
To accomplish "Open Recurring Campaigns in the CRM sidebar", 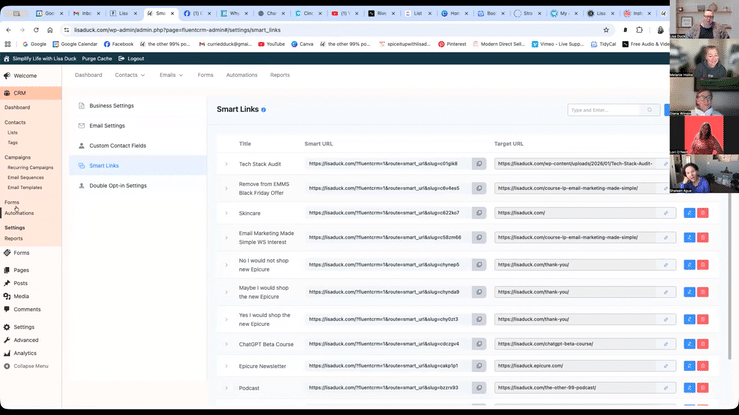I will click(31, 167).
